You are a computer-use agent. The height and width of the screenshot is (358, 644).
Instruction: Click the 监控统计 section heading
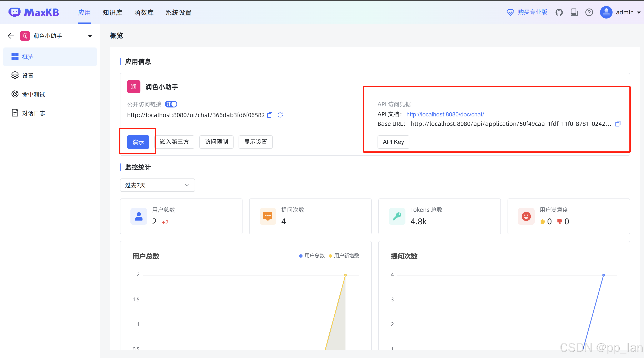click(138, 167)
